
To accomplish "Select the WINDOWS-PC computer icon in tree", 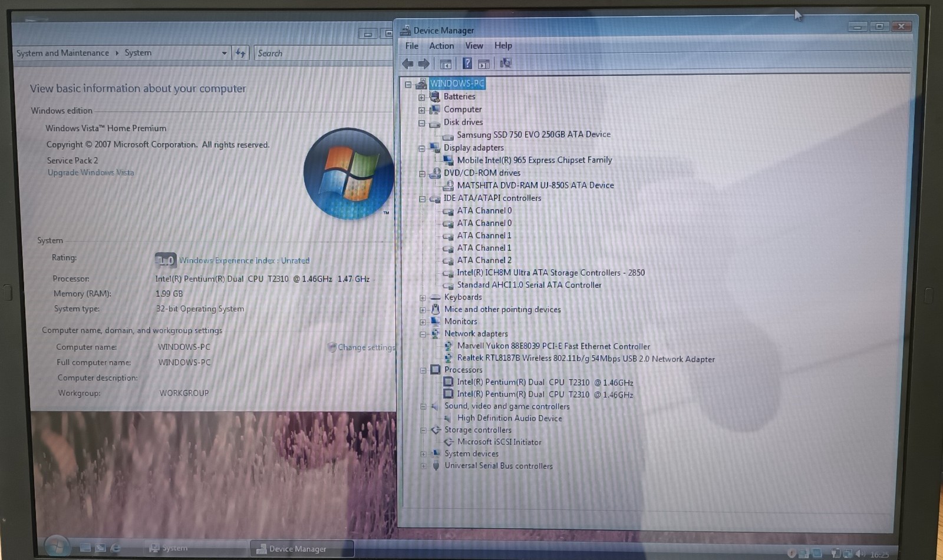I will pyautogui.click(x=421, y=84).
